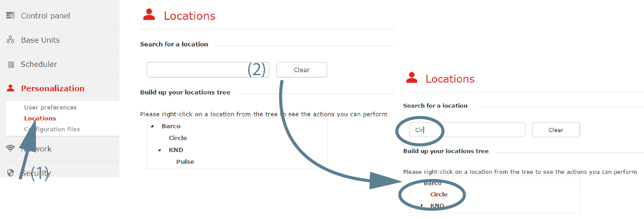
Task: Click the Base Units hierarchy icon
Action: (10, 40)
